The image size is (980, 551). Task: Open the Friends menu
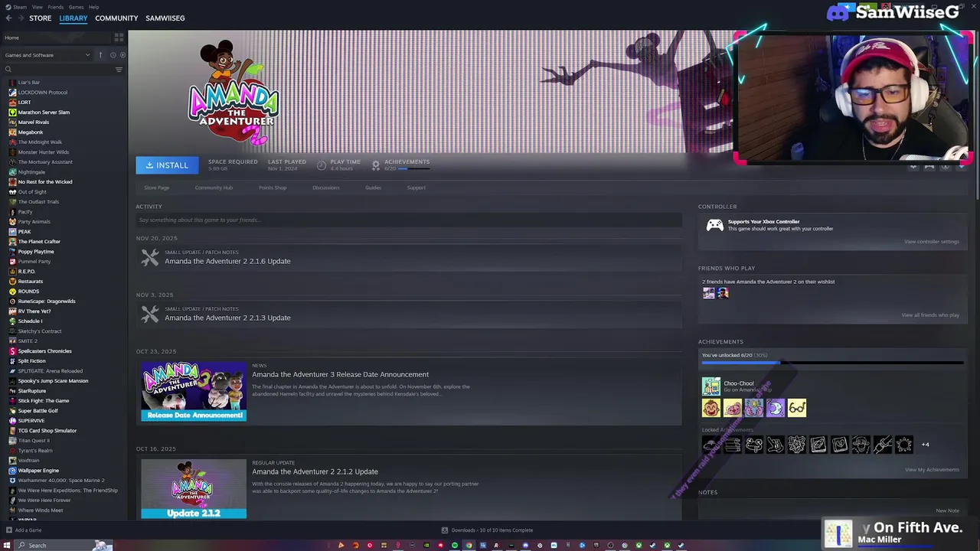click(x=56, y=7)
